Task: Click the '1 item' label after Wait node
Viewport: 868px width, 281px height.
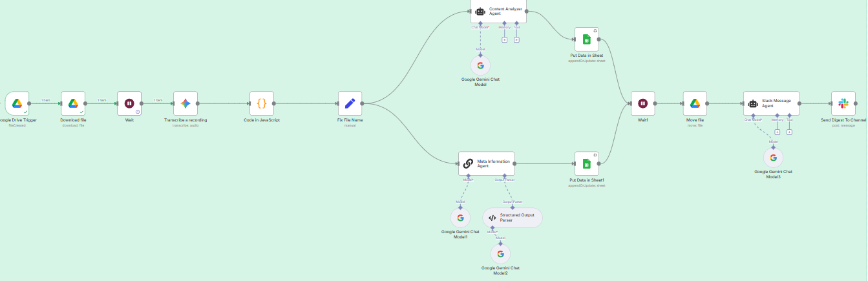Action: click(x=158, y=100)
